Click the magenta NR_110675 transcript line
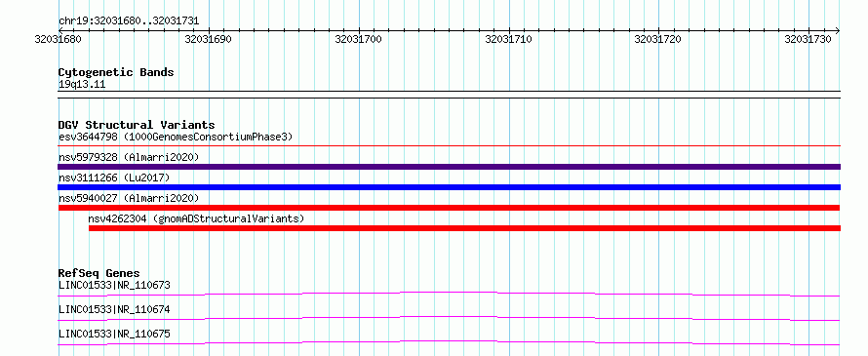Screen dimensions: 868x356 click(x=449, y=342)
